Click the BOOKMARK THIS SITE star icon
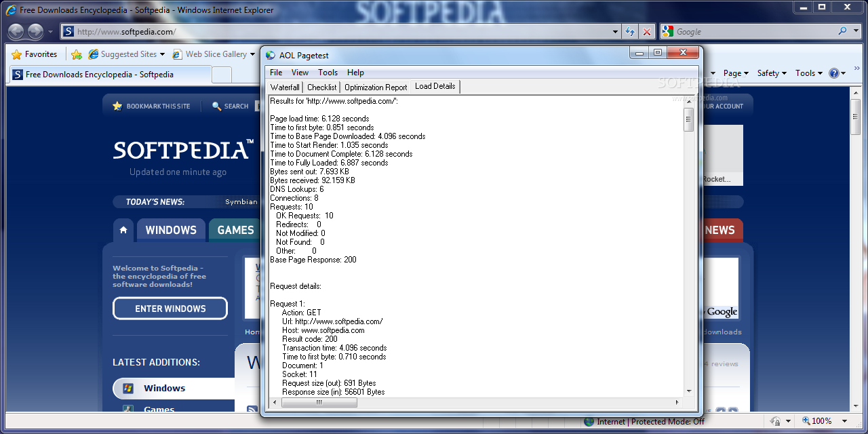The image size is (868, 434). coord(117,106)
